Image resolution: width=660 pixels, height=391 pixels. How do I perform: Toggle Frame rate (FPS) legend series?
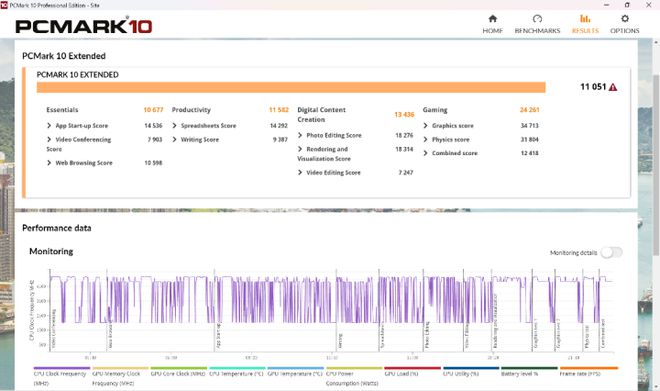tap(588, 373)
